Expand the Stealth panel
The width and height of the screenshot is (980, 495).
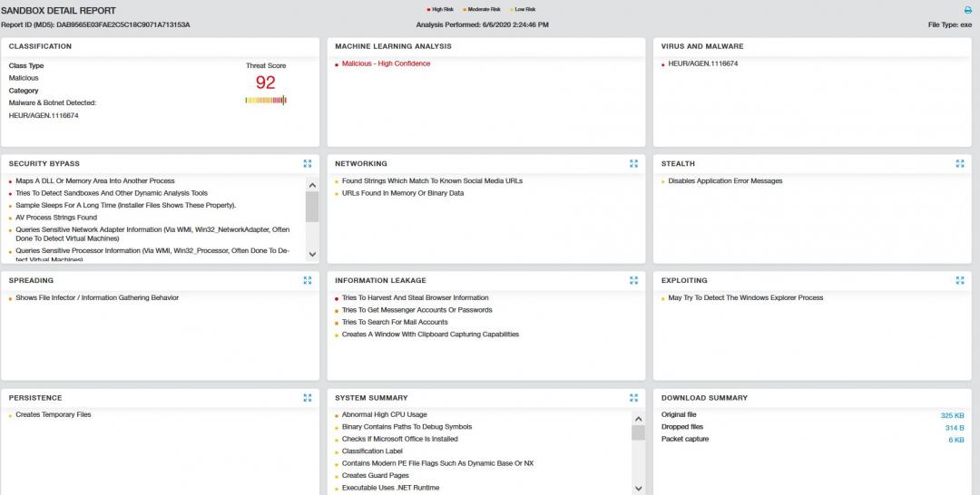(x=960, y=164)
